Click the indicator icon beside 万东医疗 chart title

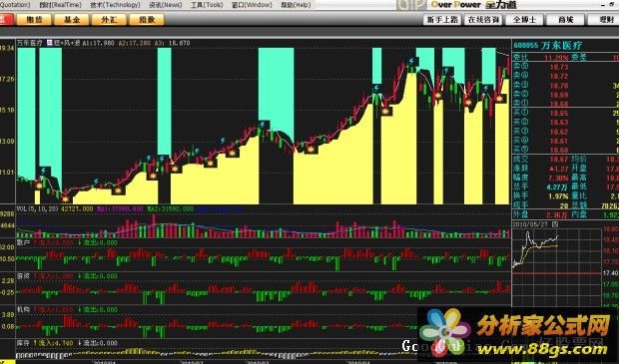[x=50, y=43]
